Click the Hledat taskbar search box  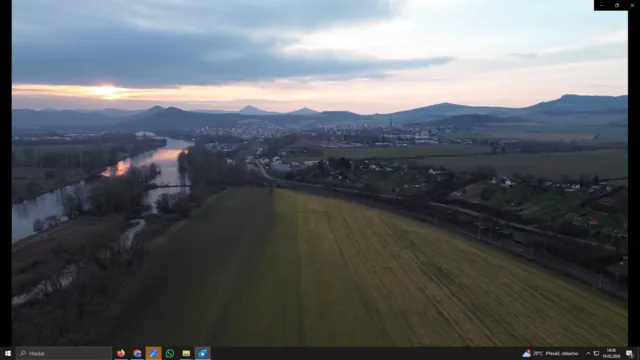64,353
